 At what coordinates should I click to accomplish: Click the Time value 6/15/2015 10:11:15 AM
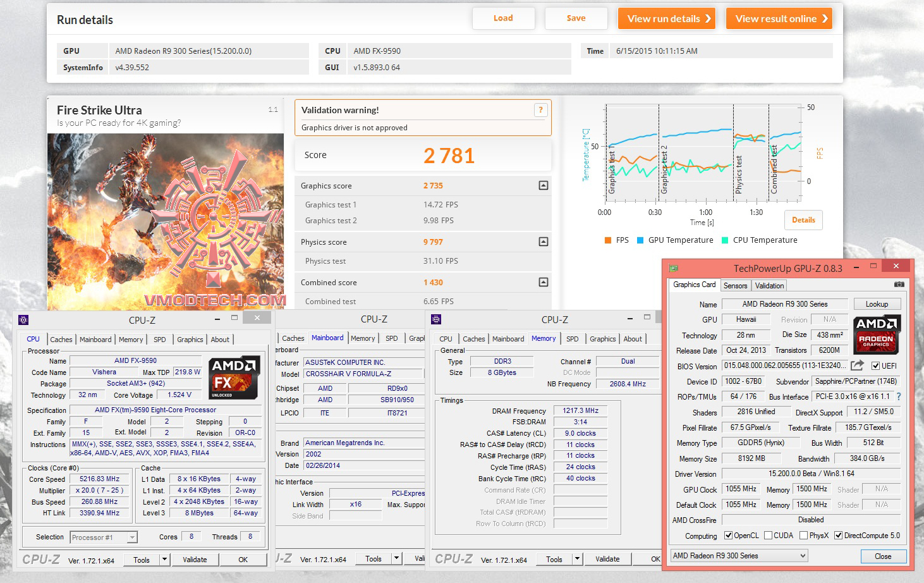click(657, 51)
